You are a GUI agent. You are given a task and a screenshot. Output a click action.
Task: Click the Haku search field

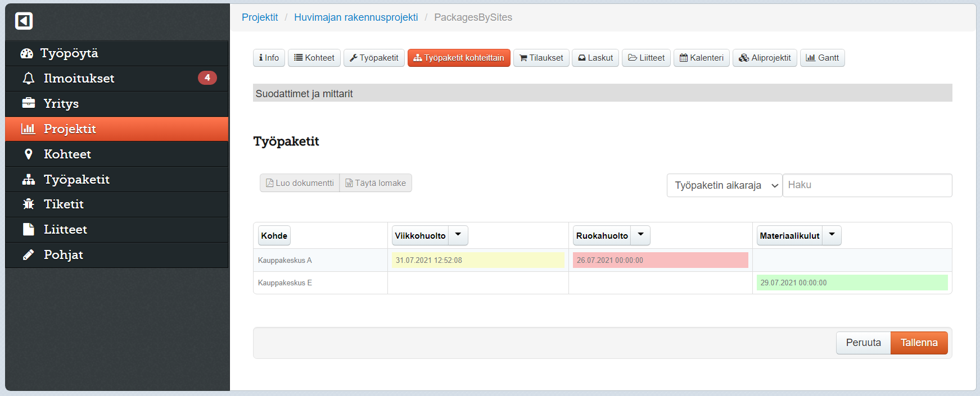[x=867, y=185]
